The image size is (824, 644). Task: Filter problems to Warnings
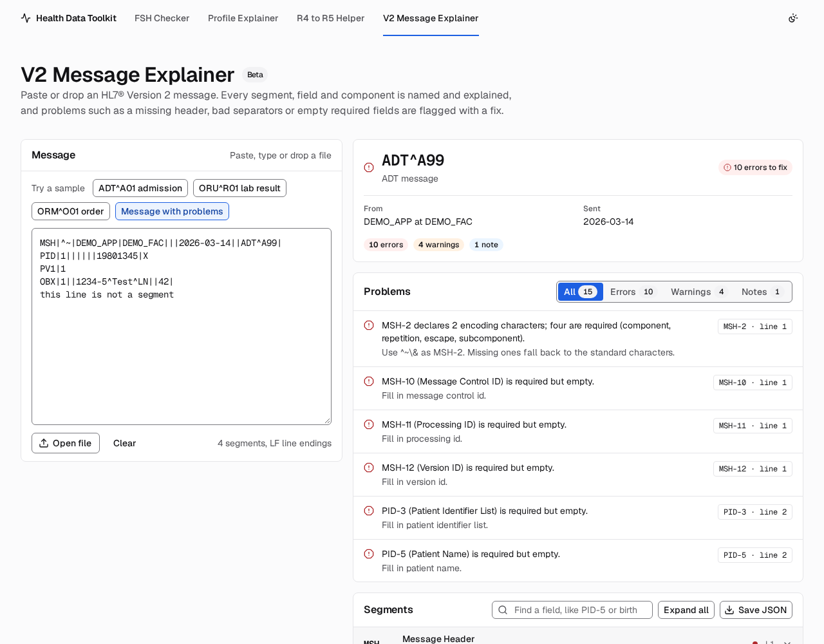pyautogui.click(x=699, y=292)
